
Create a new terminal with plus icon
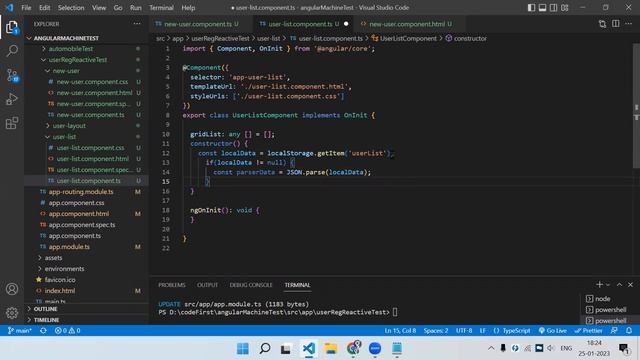(599, 284)
